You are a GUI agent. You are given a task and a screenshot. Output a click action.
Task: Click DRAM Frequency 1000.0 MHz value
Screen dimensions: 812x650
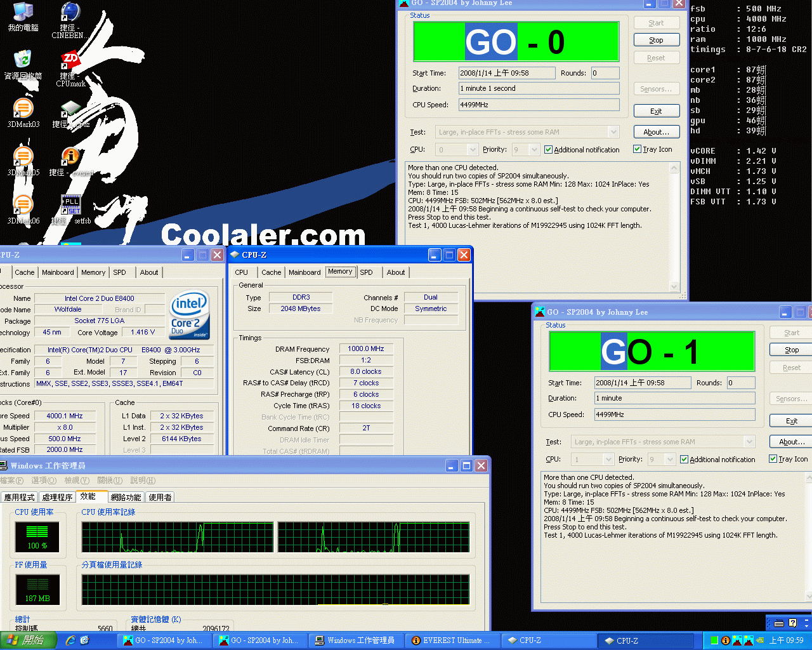pos(366,348)
